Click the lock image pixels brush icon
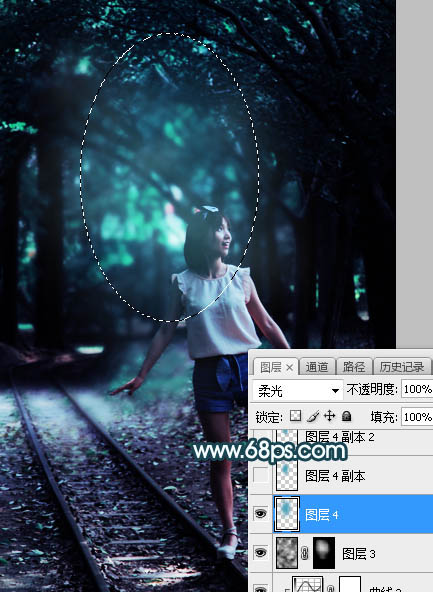Screen dimensions: 433x592 click(313, 416)
